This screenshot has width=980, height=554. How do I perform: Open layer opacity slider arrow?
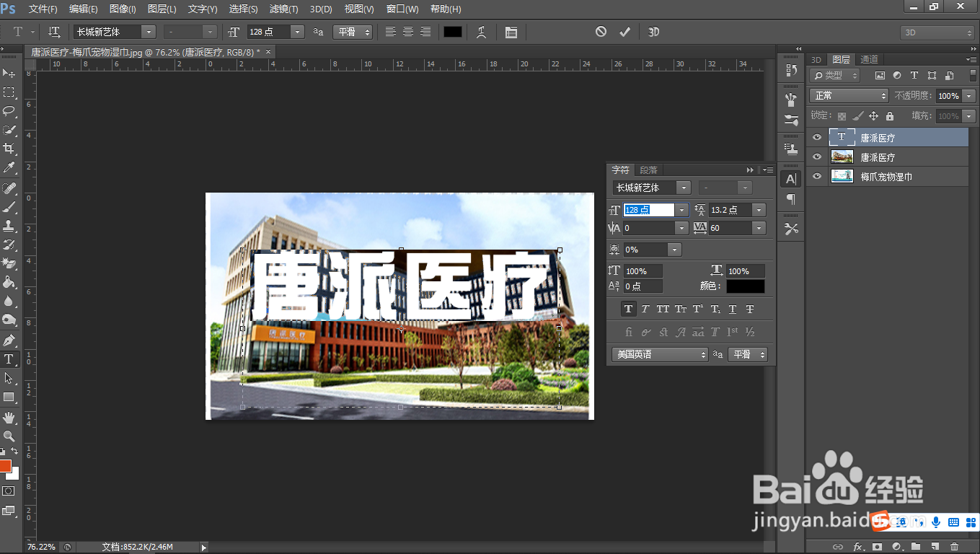[968, 96]
